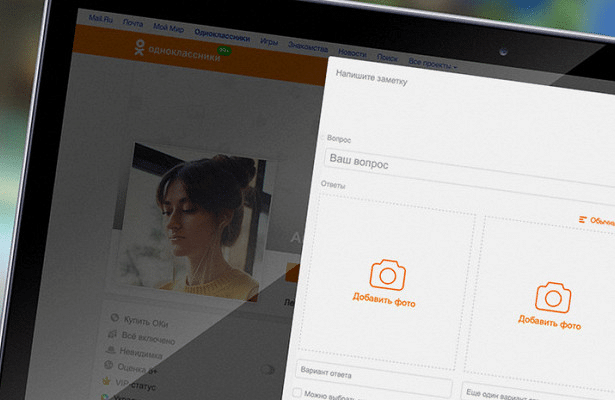Click the Вопрос label
This screenshot has height=400, width=615.
339,139
